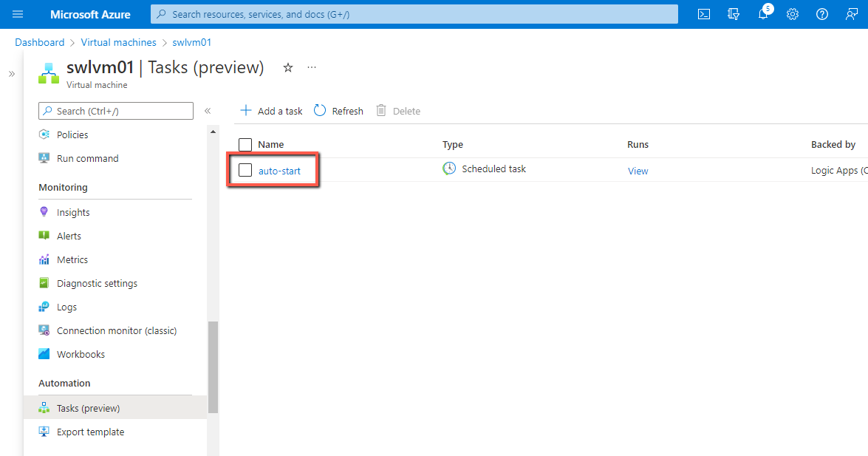Click the Connection monitor (classic) icon
Screen dimensions: 868x456
point(44,330)
